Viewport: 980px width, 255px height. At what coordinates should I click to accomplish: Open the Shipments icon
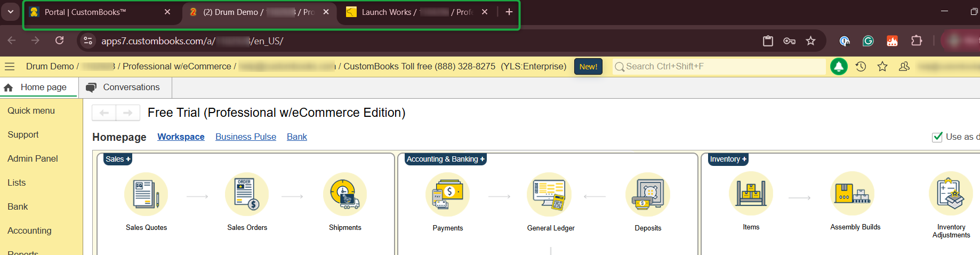coord(344,195)
